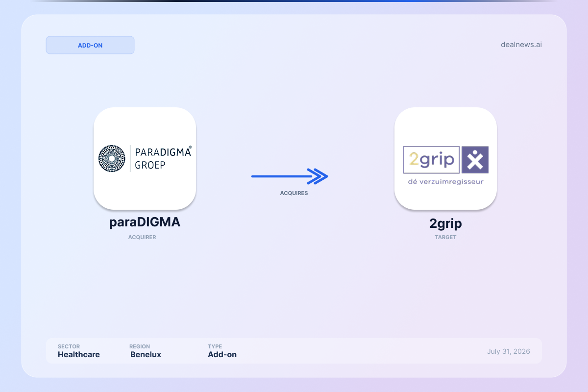
Task: Click the July 31, 2026 date
Action: tap(509, 351)
